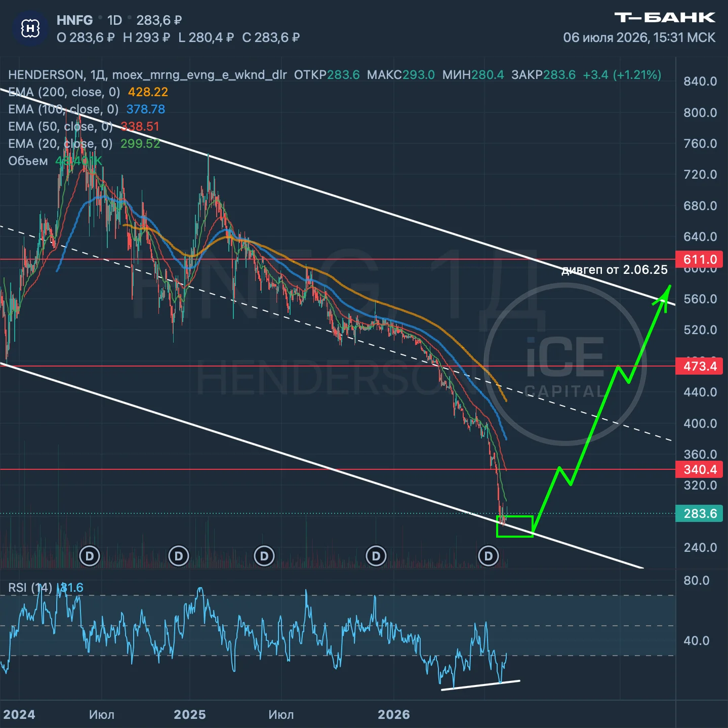The image size is (728, 728).
Task: Click the EMA 200 indicator legend
Action: (x=88, y=92)
